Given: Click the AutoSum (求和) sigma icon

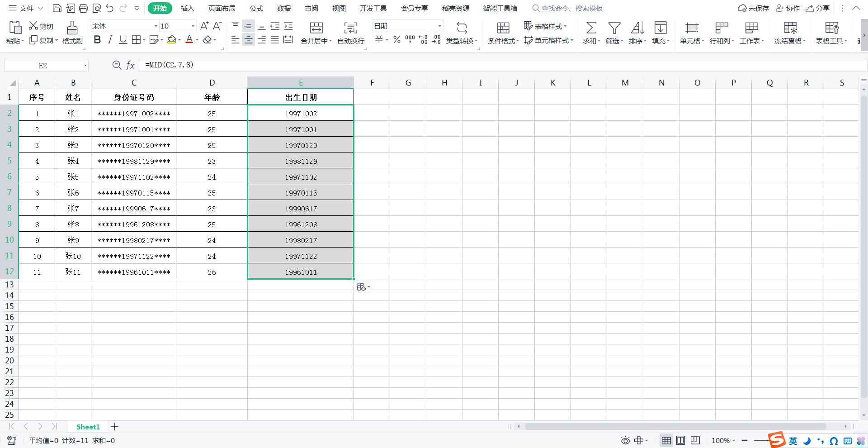Looking at the screenshot, I should [x=591, y=28].
